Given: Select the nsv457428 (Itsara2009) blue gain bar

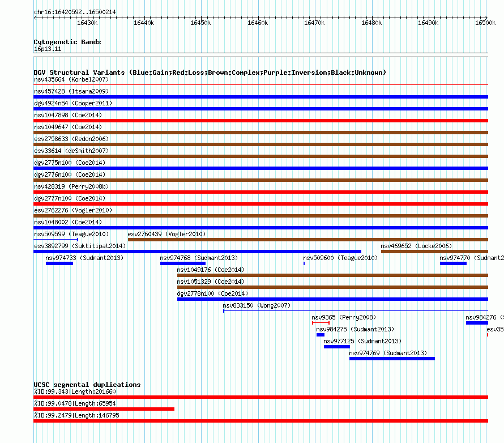Looking at the screenshot, I should tap(260, 97).
